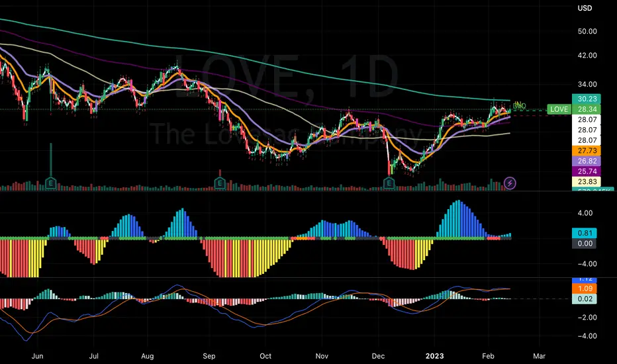Click the Jul date on time axis
This screenshot has width=617, height=364.
(x=93, y=356)
